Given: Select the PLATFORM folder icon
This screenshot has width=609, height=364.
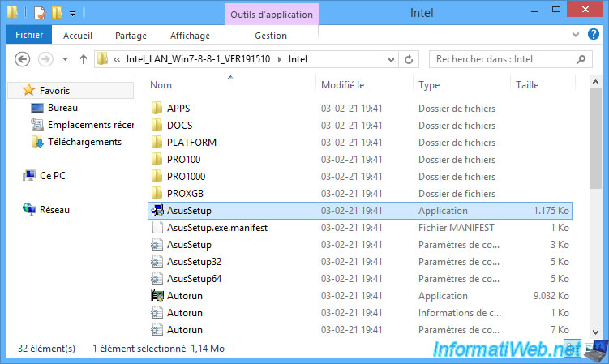Looking at the screenshot, I should [x=157, y=142].
